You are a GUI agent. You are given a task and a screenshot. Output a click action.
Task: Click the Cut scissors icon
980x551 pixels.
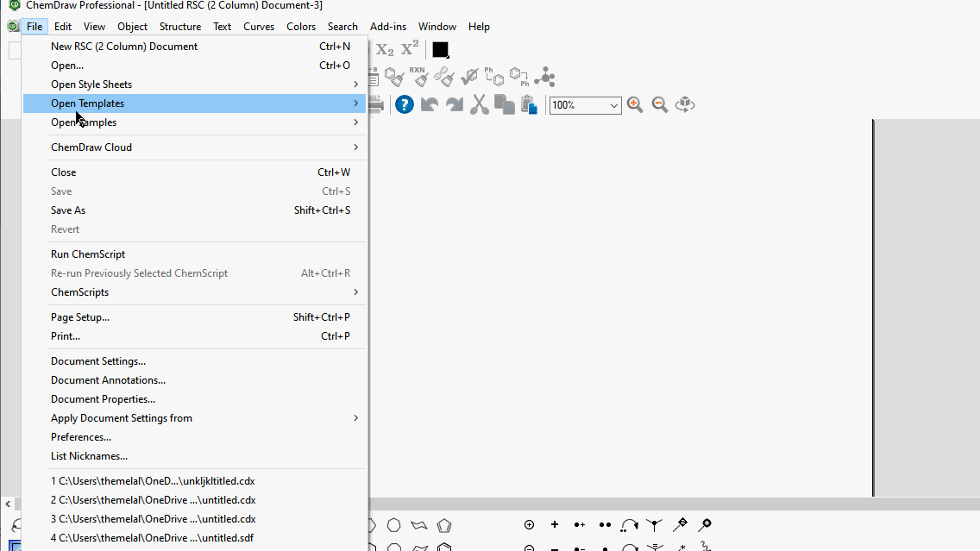pyautogui.click(x=480, y=104)
